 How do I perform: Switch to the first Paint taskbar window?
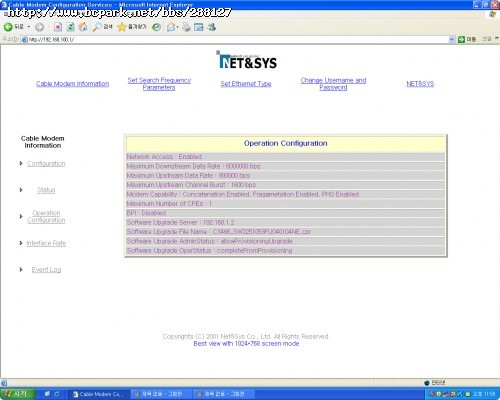[x=160, y=394]
